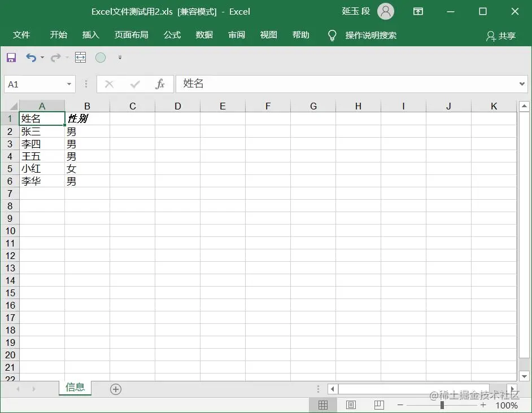
Task: Zoom out with minus button
Action: [x=400, y=405]
